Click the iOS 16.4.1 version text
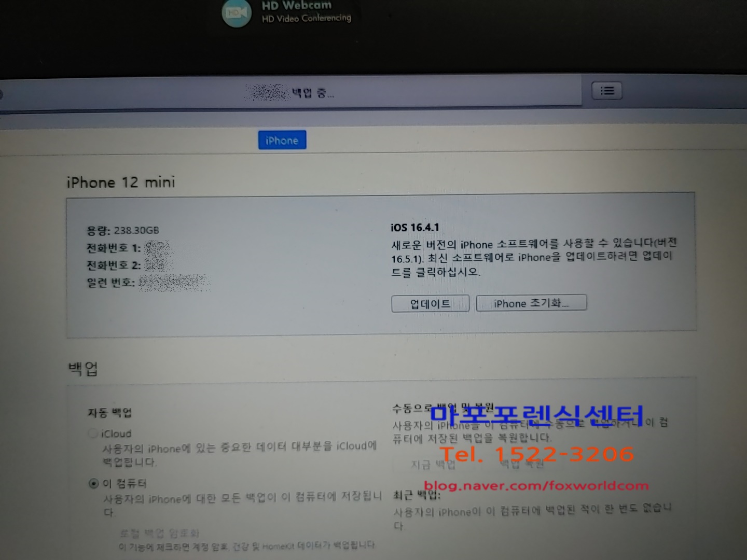Viewport: 747px width, 560px height. click(415, 227)
